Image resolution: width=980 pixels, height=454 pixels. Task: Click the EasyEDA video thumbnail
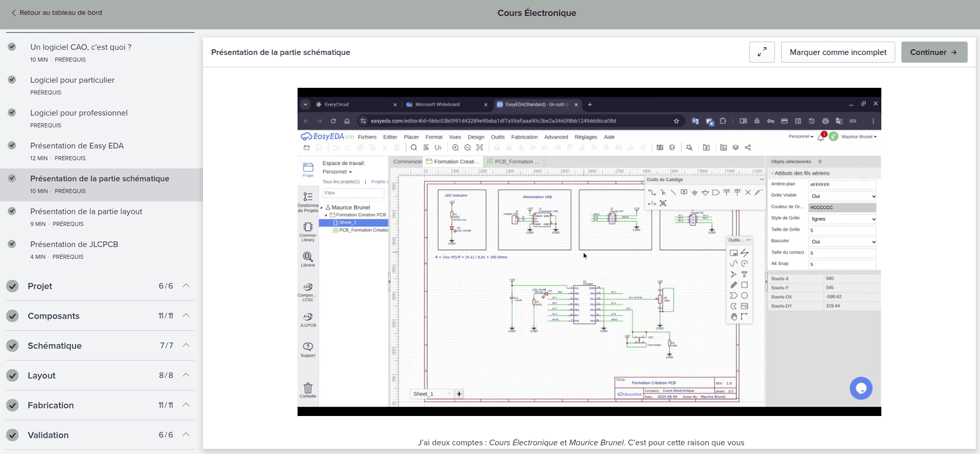[x=589, y=252]
